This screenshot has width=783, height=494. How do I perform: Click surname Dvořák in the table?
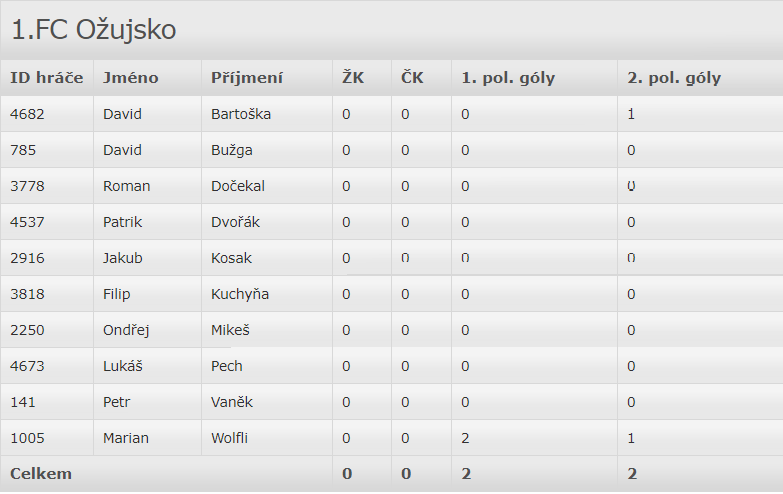(x=235, y=222)
